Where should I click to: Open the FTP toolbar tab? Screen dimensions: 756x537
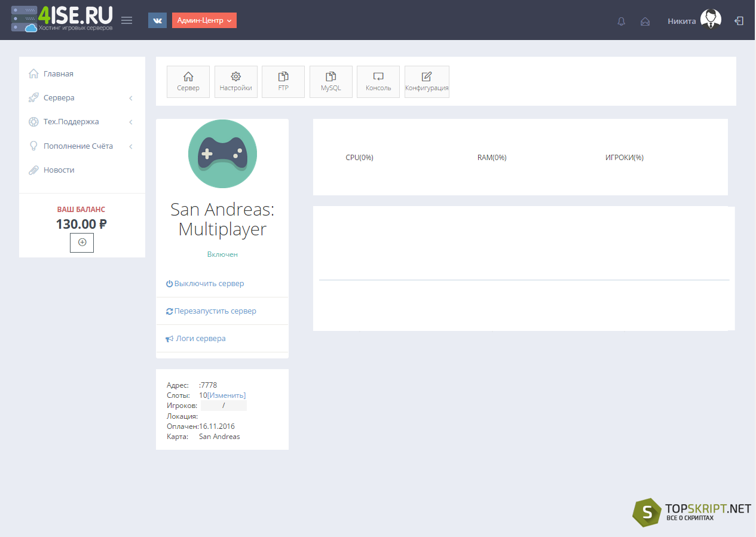click(x=283, y=82)
